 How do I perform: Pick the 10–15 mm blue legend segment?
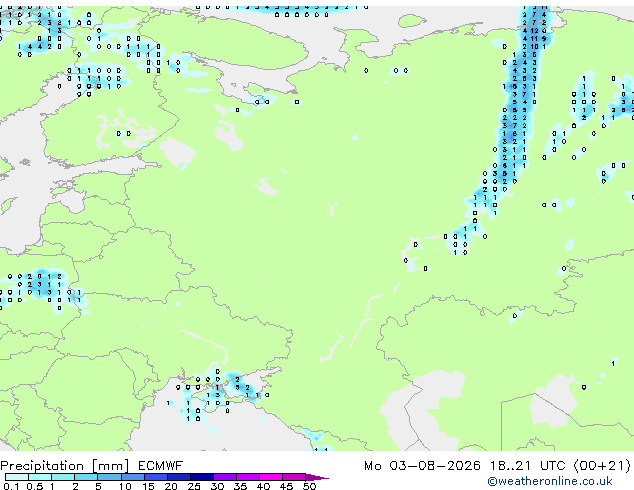[132, 477]
